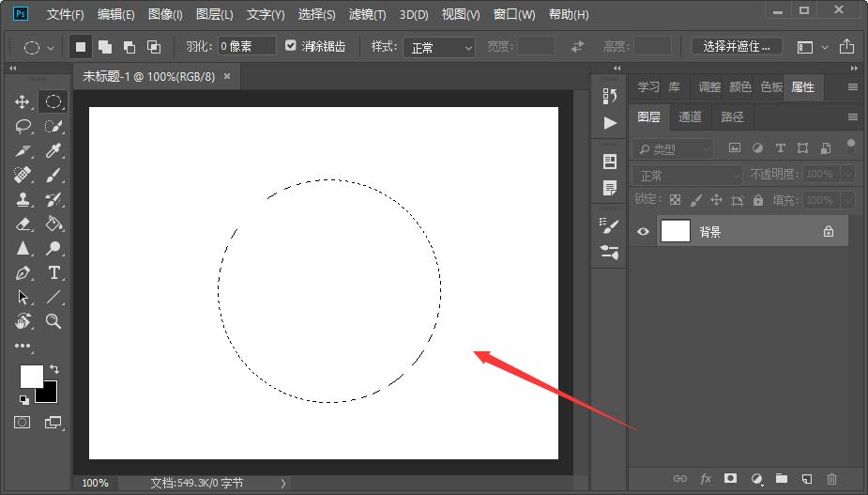Switch to the 通道 tab

(x=690, y=116)
